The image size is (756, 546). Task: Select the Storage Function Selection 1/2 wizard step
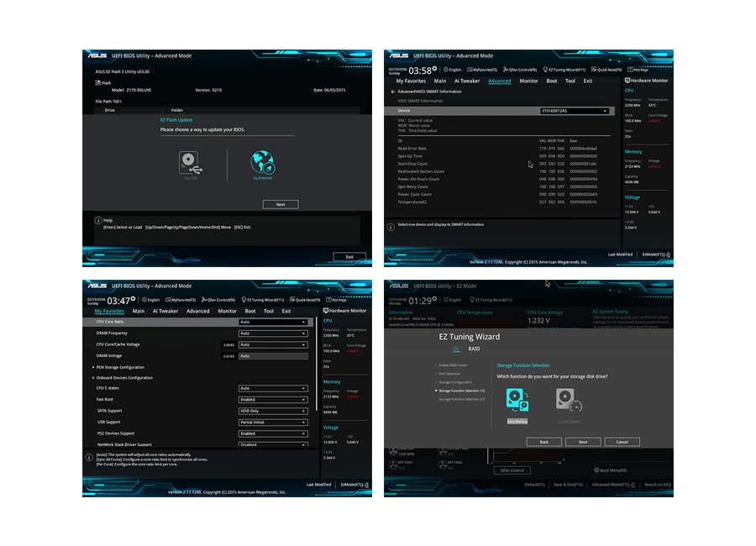(x=461, y=391)
